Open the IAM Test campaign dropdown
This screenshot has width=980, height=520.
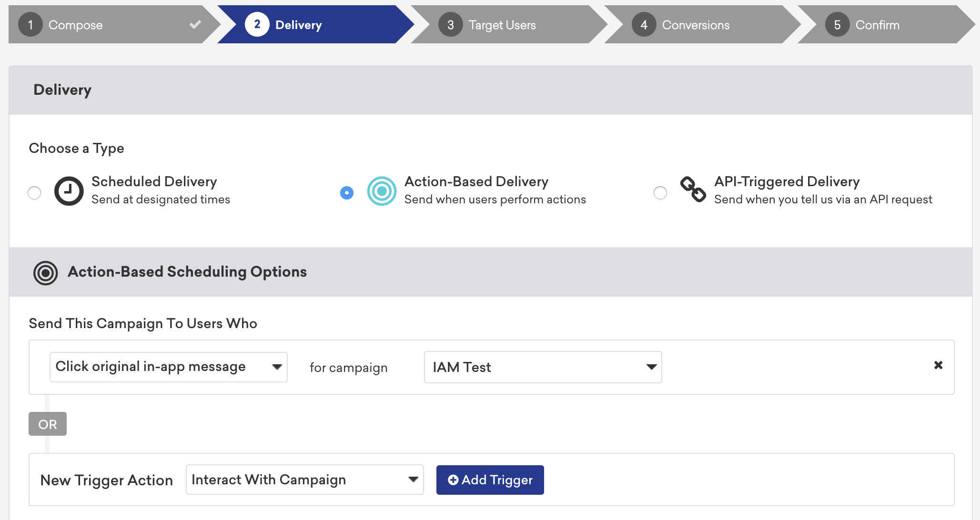tap(543, 367)
